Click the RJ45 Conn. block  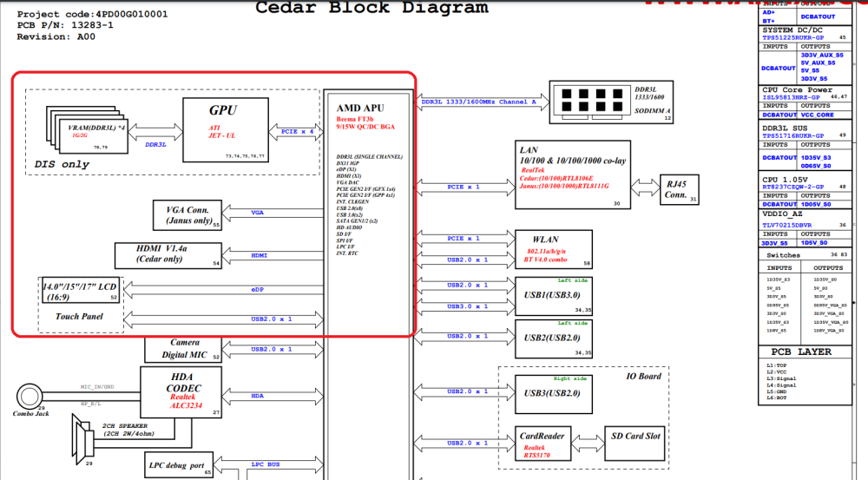click(x=680, y=190)
